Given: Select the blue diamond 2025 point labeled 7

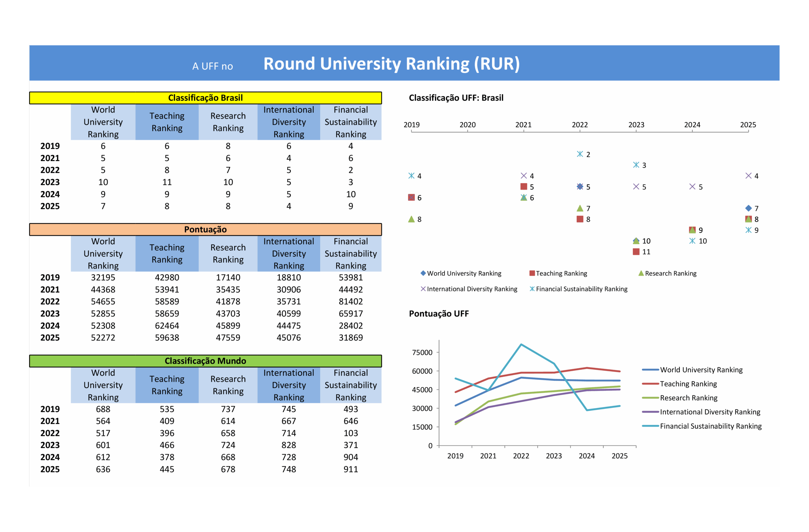Looking at the screenshot, I should (749, 208).
